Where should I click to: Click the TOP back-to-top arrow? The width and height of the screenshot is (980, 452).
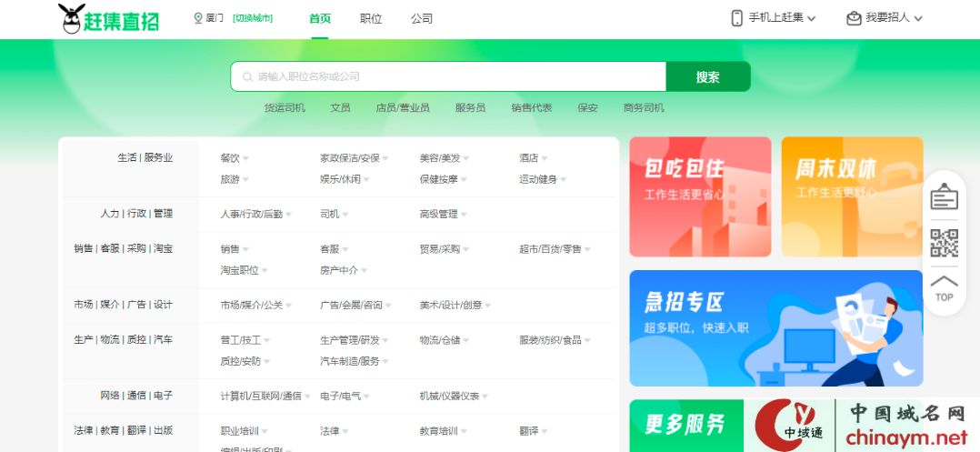click(x=945, y=287)
